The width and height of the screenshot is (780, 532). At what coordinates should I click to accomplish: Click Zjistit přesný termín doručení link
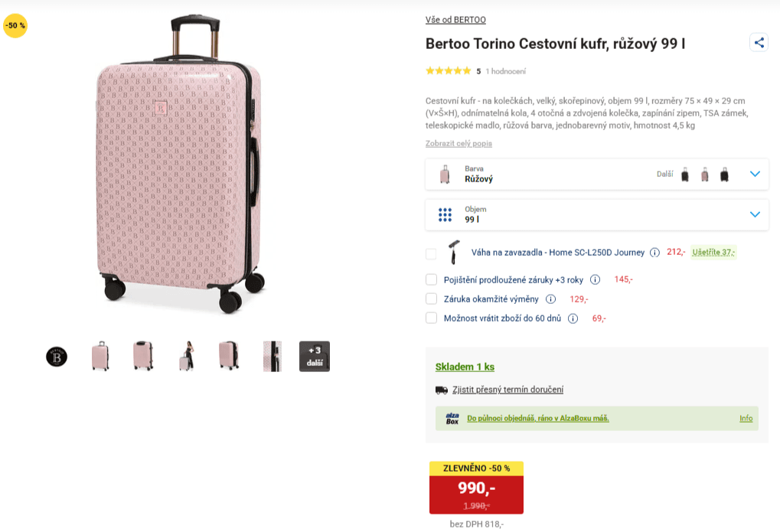[x=507, y=390]
